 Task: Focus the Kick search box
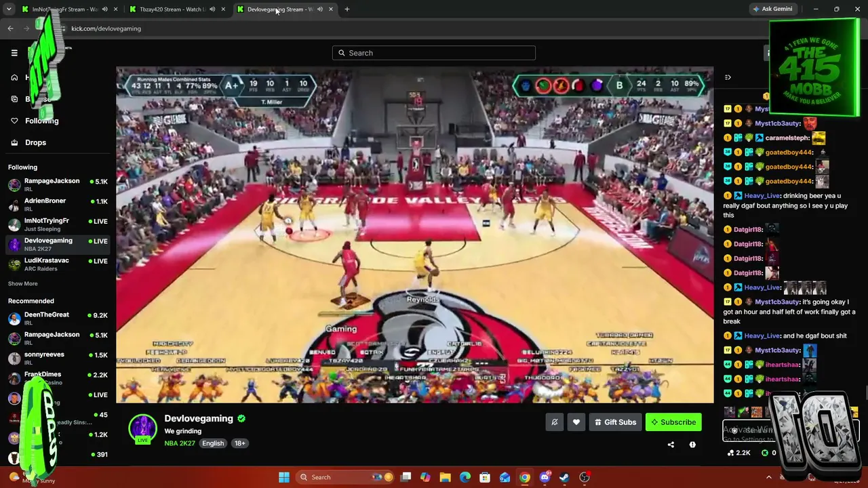434,53
